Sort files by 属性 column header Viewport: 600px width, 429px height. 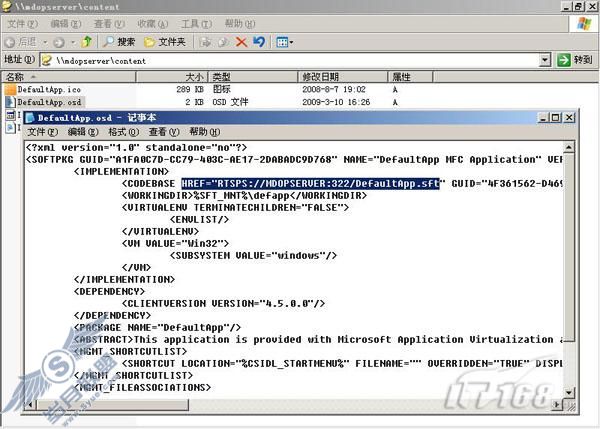tap(411, 77)
